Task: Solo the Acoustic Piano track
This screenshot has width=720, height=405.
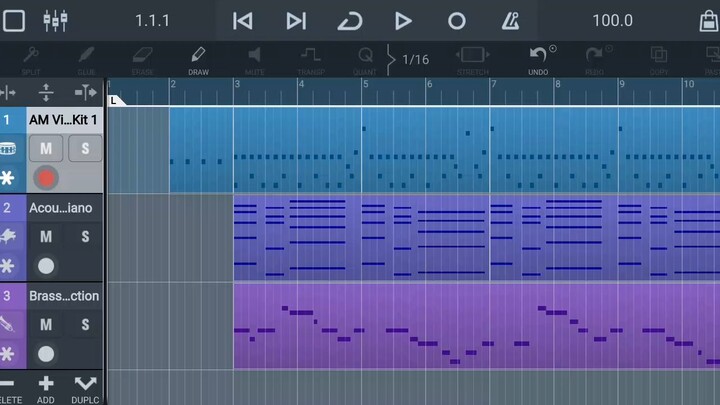Action: click(85, 237)
